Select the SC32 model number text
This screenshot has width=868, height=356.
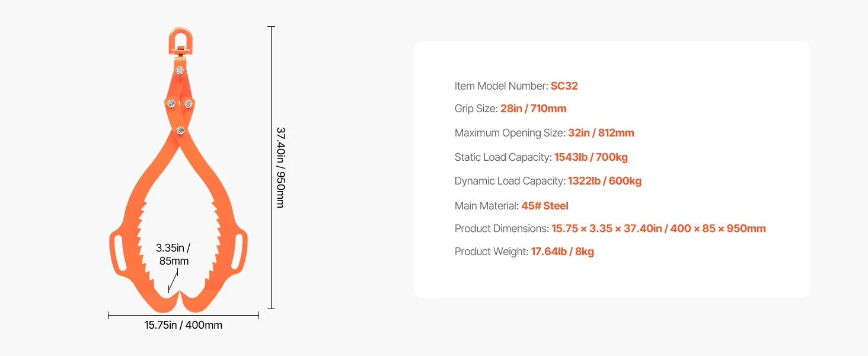click(x=564, y=86)
